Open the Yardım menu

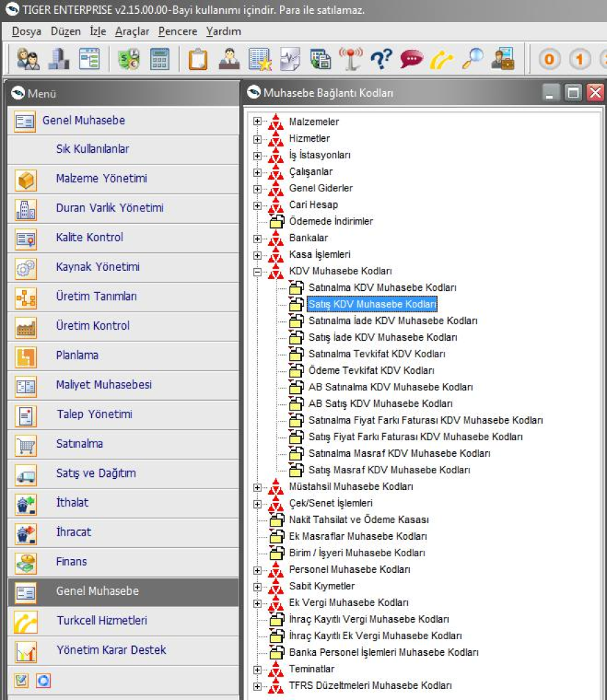[x=223, y=31]
